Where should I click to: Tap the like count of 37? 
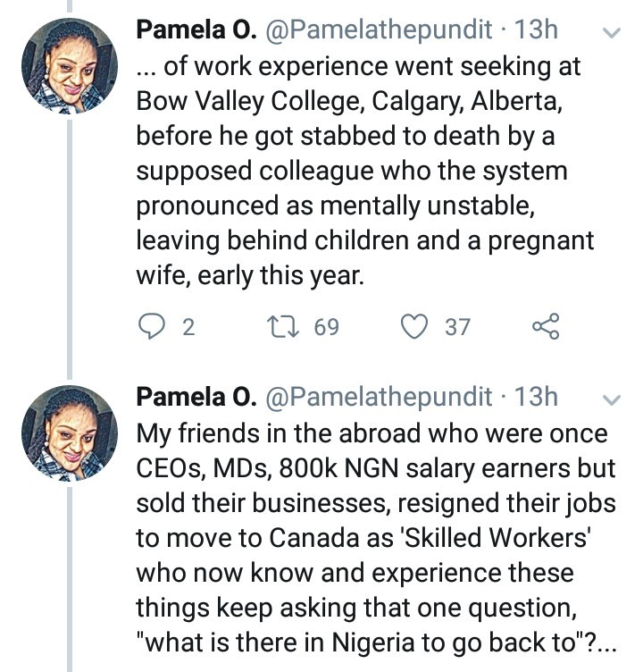457,327
